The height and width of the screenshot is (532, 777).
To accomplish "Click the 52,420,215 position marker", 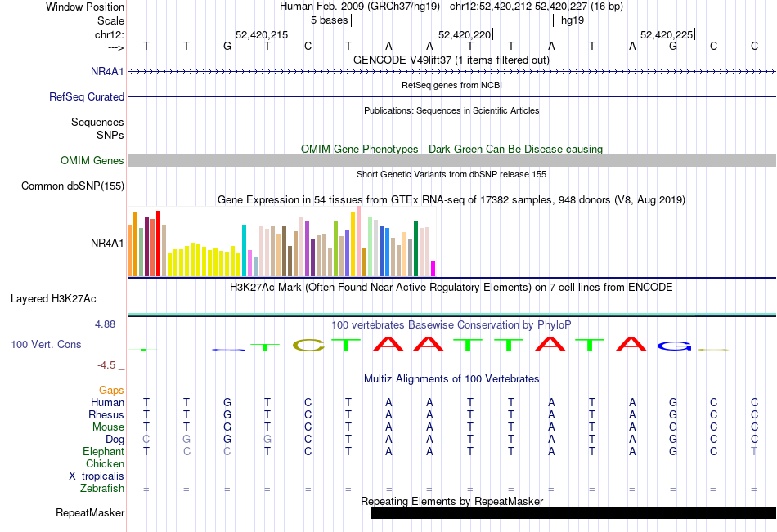I will point(263,34).
